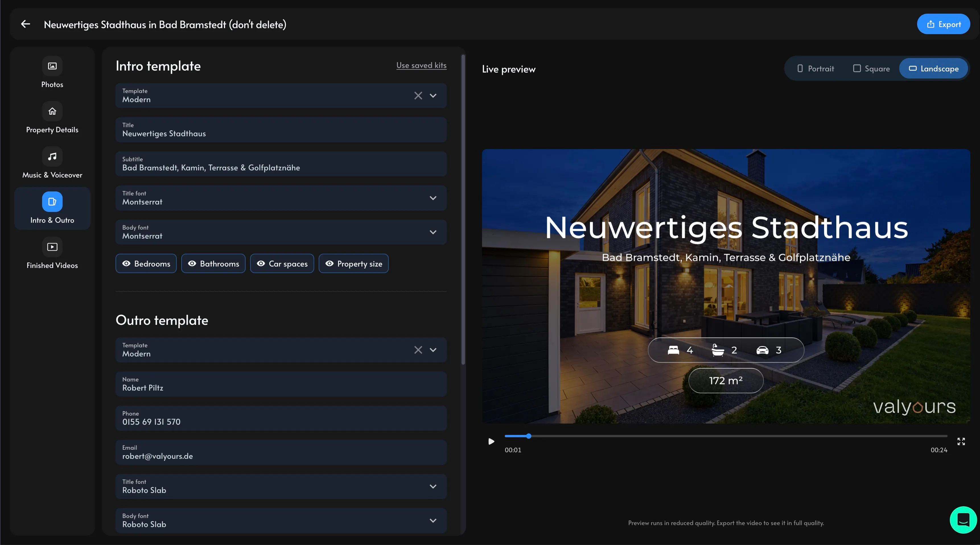Viewport: 980px width, 545px height.
Task: Clear the Outro template selection with X
Action: 418,350
